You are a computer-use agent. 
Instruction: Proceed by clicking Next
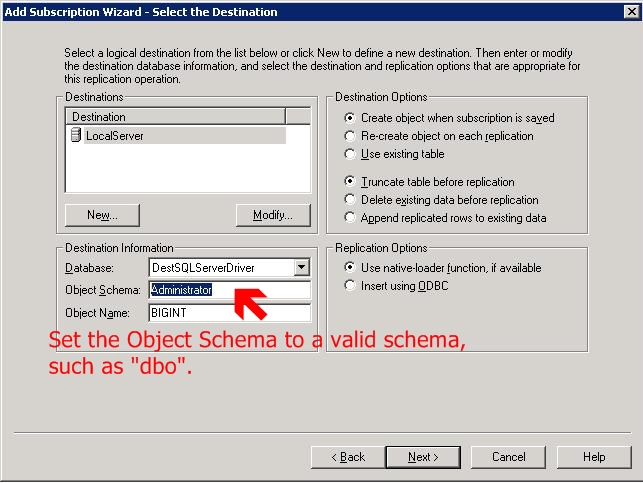click(x=422, y=457)
